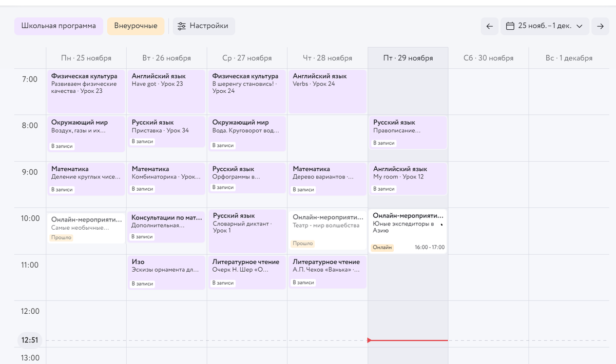Expand the date range dropdown chevron
The height and width of the screenshot is (364, 616).
tap(580, 26)
